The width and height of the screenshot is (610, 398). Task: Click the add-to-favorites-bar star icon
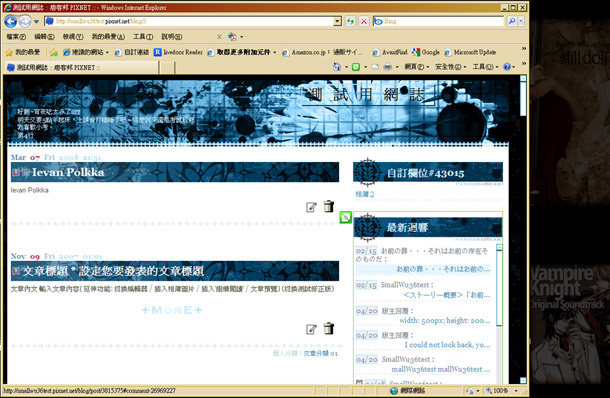(x=54, y=52)
